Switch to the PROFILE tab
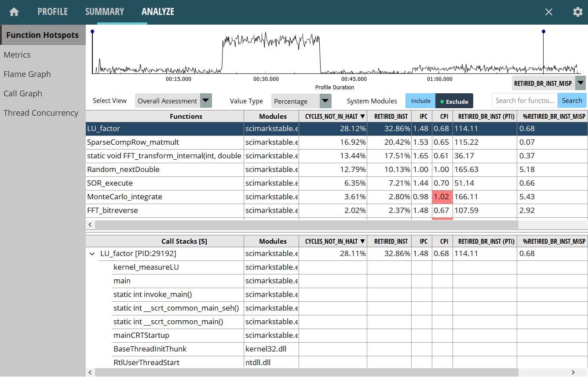The image size is (588, 377). click(52, 12)
